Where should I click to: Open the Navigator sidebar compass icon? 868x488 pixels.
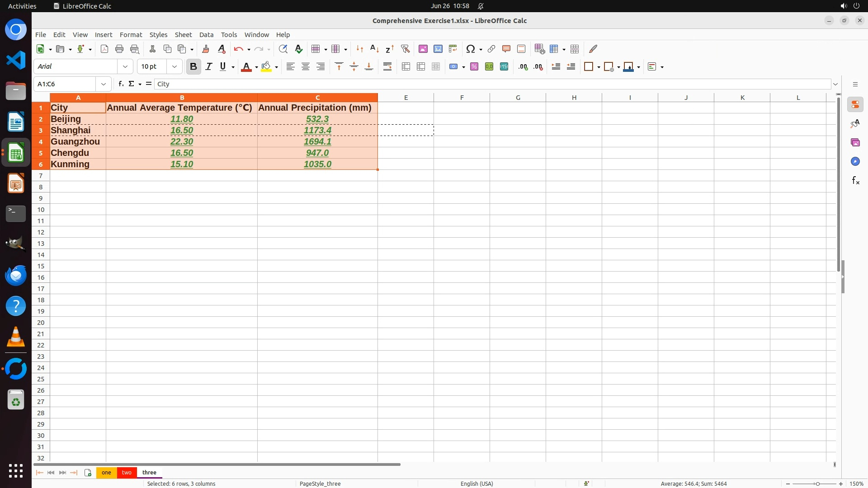click(x=855, y=161)
